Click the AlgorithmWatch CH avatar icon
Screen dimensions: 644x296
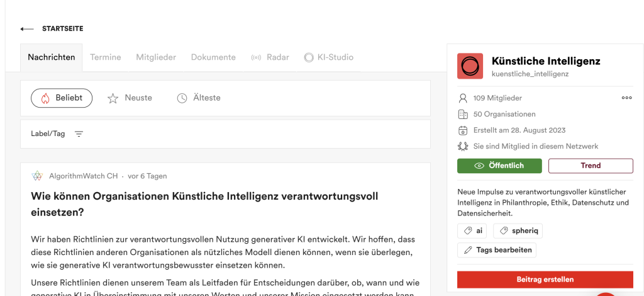click(x=37, y=176)
